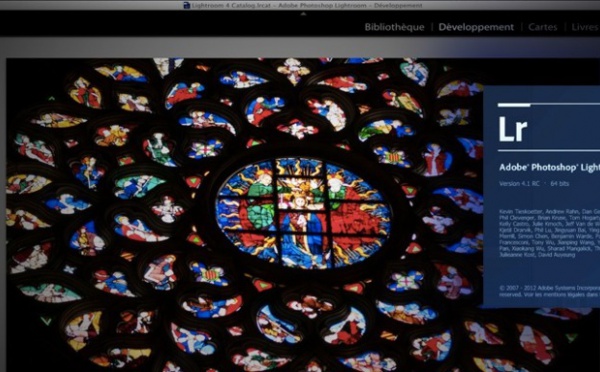
Task: Click the Développement text in window title
Action: pos(398,5)
